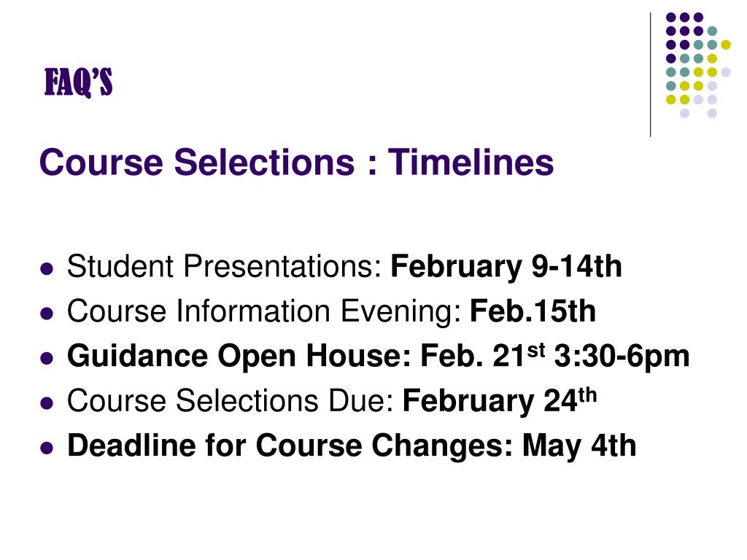Click the bullet beside Guidance Open House
Screen dimensions: 747x560
47,359
